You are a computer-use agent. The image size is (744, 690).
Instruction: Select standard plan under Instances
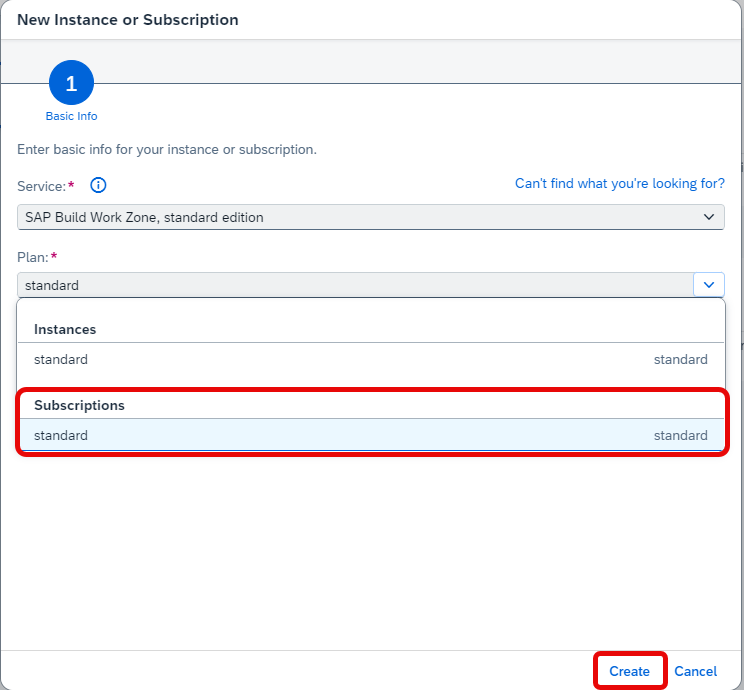click(371, 359)
